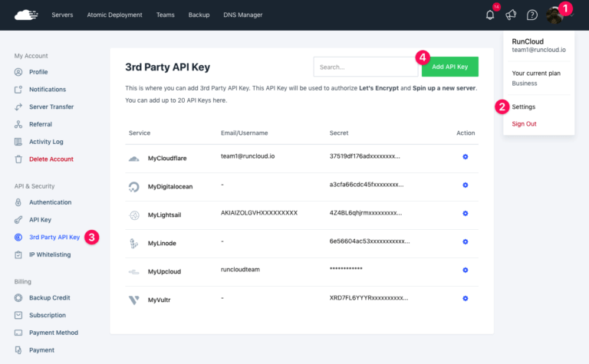Click the Notifications sidebar icon
The width and height of the screenshot is (589, 364).
tap(18, 90)
